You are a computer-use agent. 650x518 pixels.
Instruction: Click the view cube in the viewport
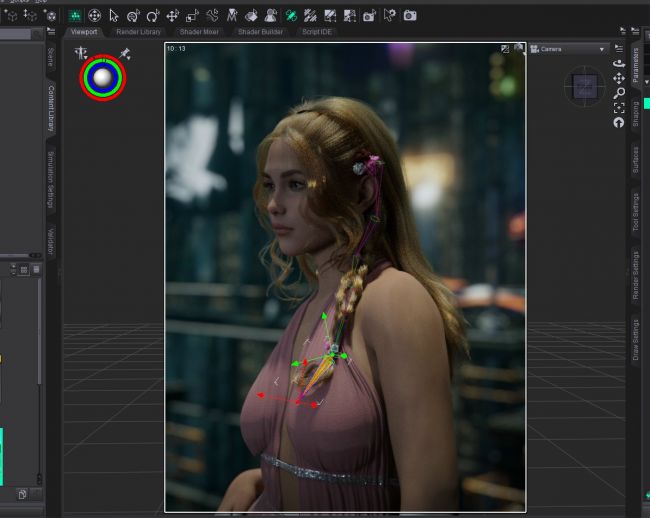(x=583, y=88)
